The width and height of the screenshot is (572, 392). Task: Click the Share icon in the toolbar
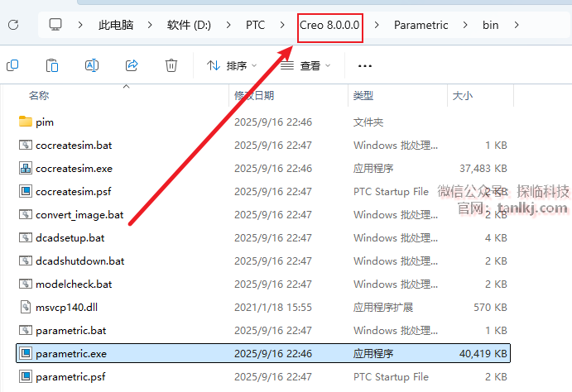[132, 65]
